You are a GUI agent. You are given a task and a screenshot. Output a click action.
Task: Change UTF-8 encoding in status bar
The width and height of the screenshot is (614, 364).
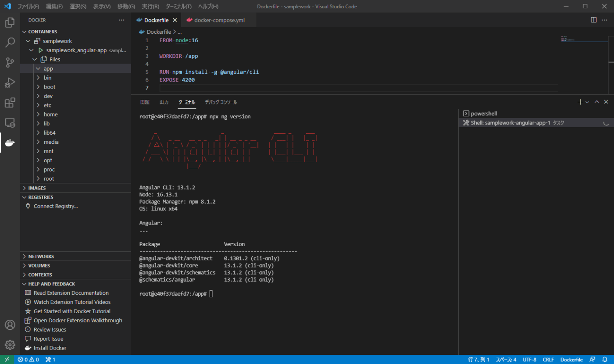point(528,360)
